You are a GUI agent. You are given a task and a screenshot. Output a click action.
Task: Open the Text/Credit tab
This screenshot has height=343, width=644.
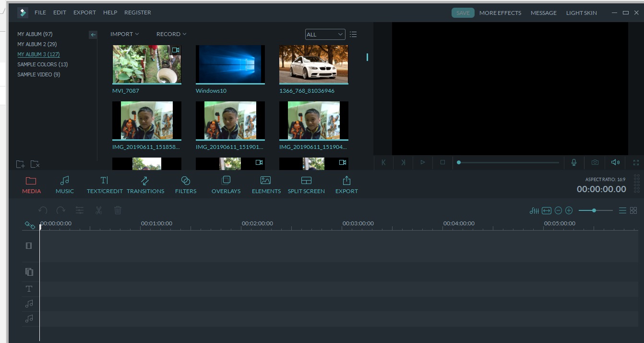(x=104, y=185)
